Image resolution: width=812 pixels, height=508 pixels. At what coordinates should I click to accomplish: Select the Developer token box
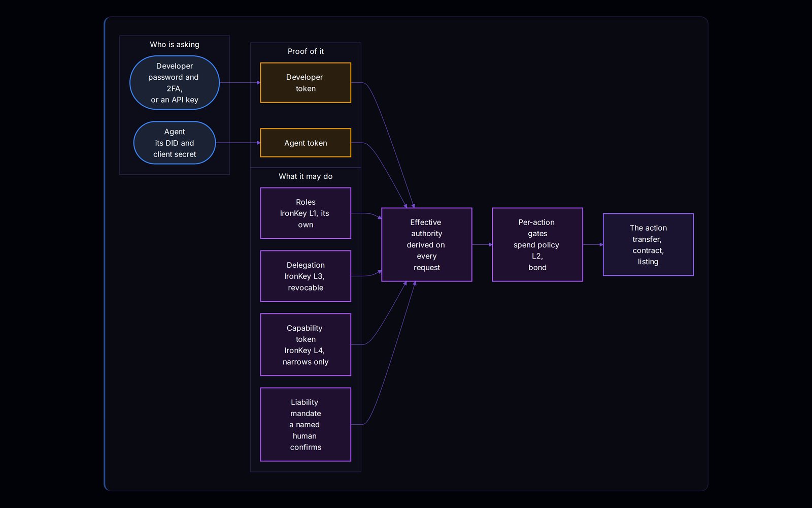pos(306,83)
